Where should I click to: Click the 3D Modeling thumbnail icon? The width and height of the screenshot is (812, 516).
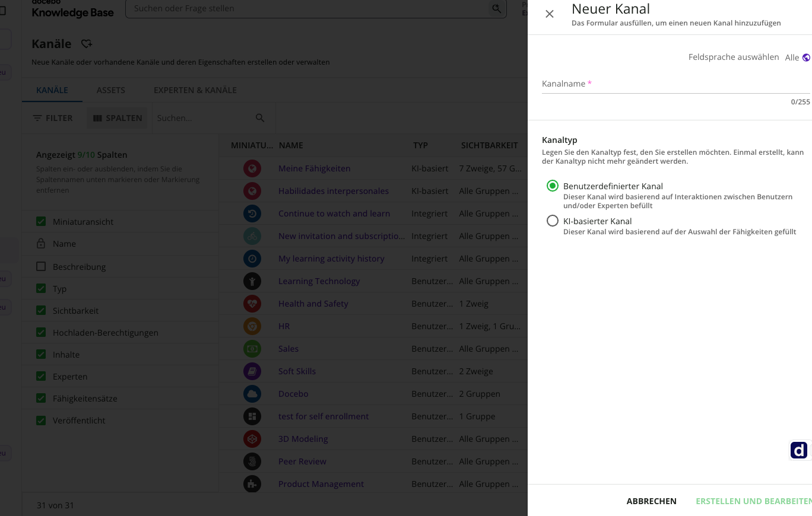click(252, 439)
